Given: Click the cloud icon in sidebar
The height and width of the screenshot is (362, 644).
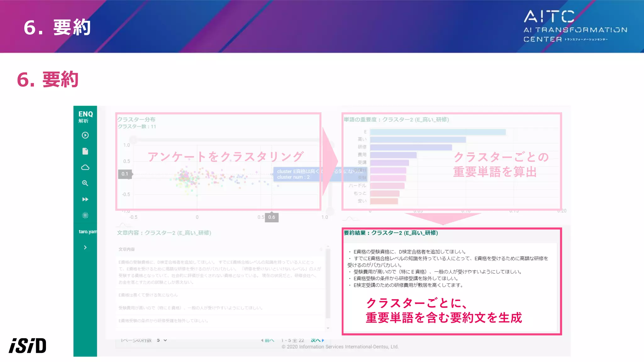Looking at the screenshot, I should 85,167.
